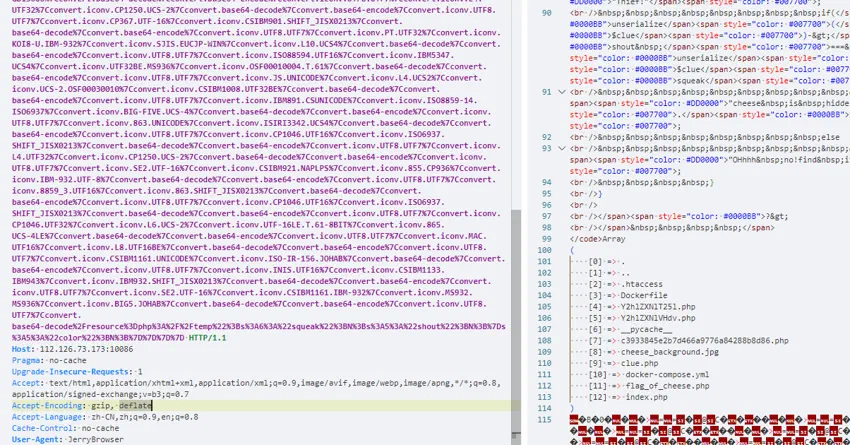Click the request pane vertical scrollbar thumb
850x445 pixels.
click(516, 320)
